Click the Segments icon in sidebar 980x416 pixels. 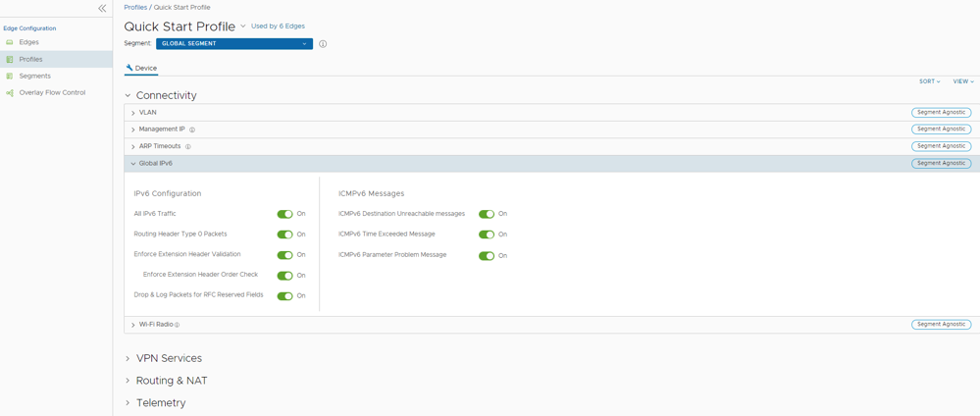tap(10, 76)
